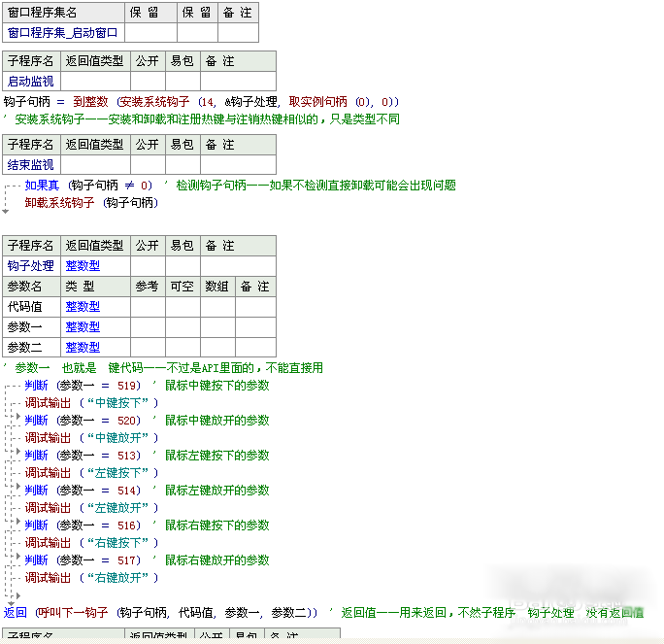Open the 整数型 type of 参数二 row

[x=83, y=348]
